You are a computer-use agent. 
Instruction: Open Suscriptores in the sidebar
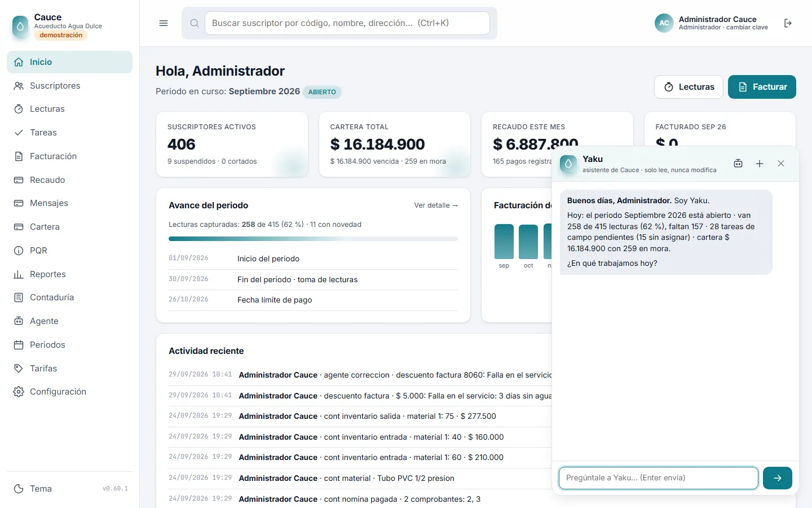point(69,86)
